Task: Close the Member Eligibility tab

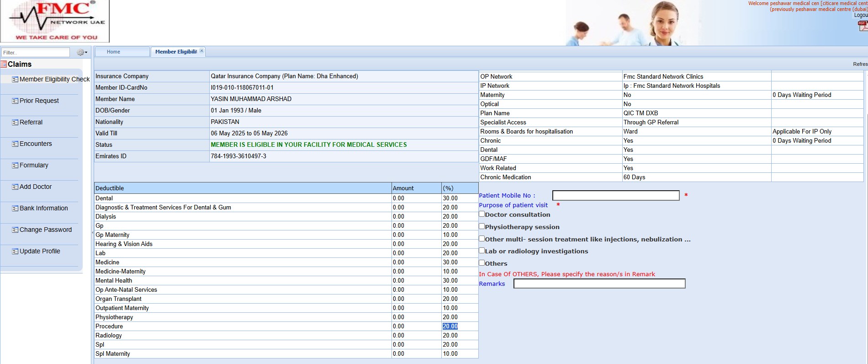Action: coord(201,51)
